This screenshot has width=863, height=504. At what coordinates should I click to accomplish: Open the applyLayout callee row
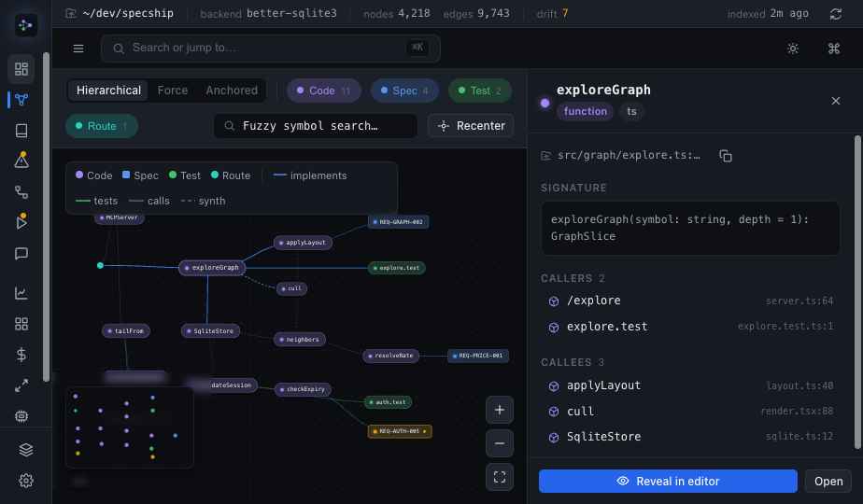(690, 385)
